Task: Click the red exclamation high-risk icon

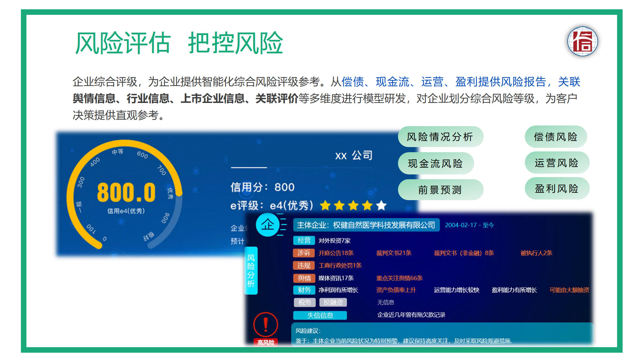Action: tap(266, 325)
